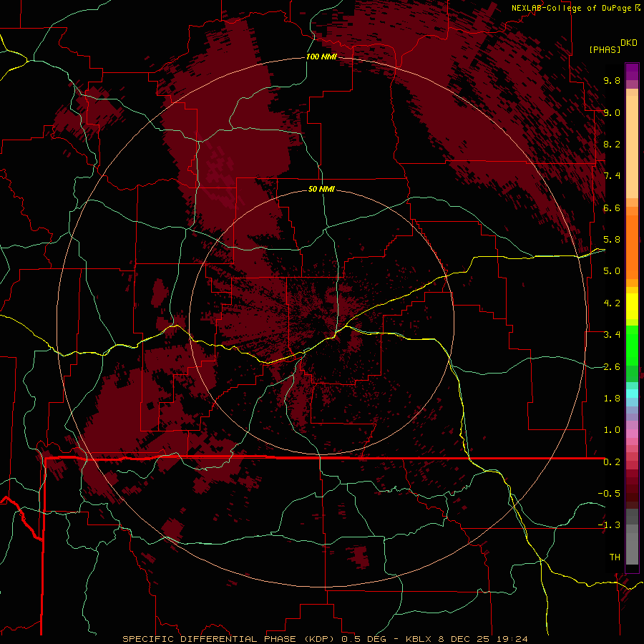Viewport: 644px width, 644px height.
Task: Click the 4.2 scale label
Action: coord(612,303)
